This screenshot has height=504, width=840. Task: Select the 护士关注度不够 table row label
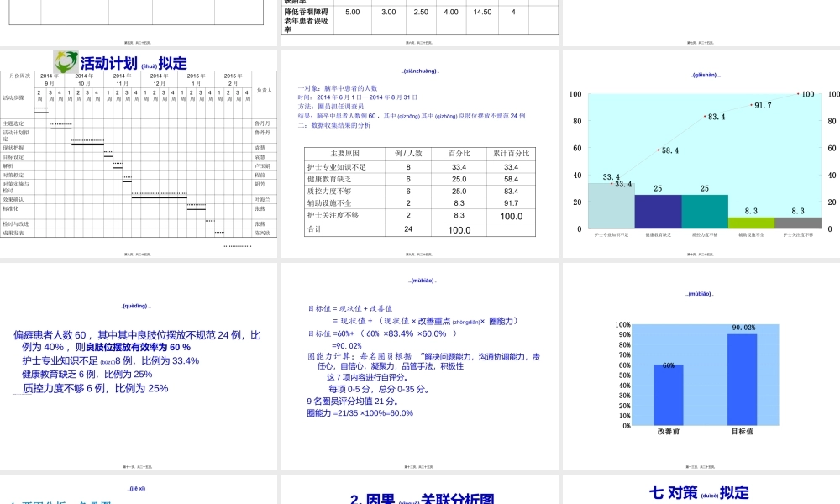[x=333, y=215]
